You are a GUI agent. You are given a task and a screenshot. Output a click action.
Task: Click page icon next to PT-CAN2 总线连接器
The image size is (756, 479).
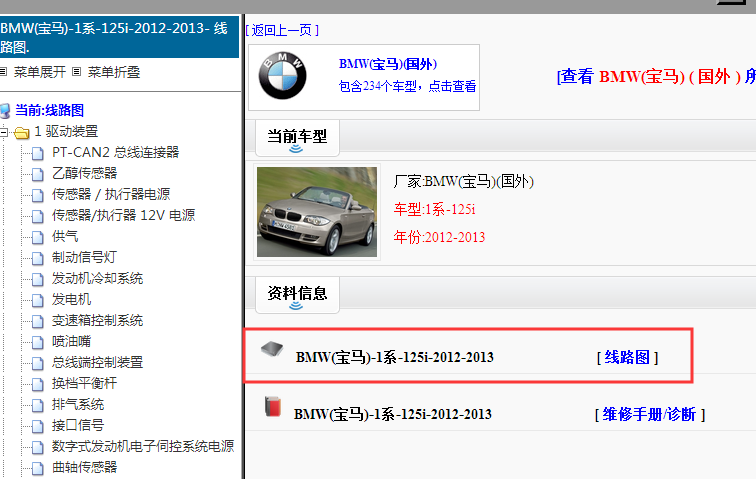click(38, 153)
